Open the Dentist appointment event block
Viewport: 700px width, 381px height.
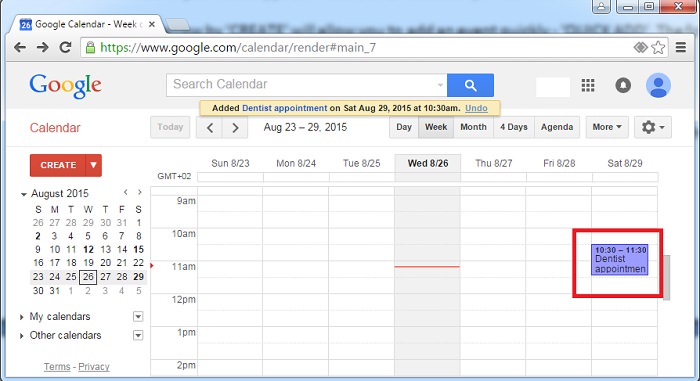[x=620, y=260]
